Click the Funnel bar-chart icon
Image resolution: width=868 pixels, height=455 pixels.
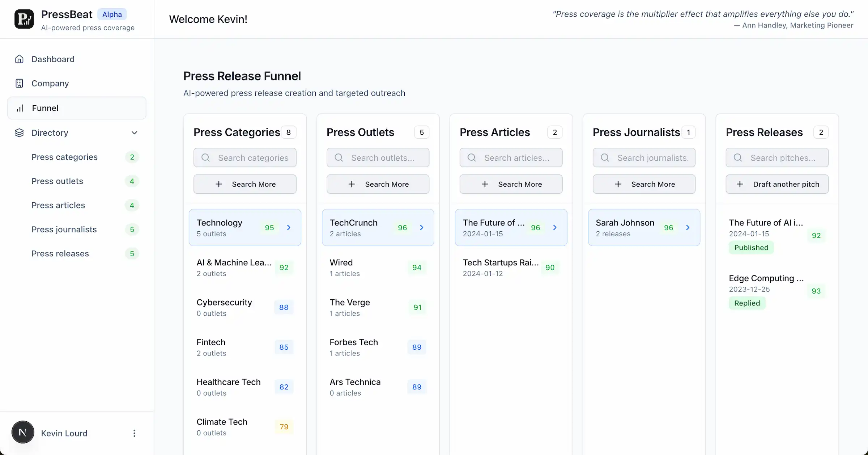(20, 108)
